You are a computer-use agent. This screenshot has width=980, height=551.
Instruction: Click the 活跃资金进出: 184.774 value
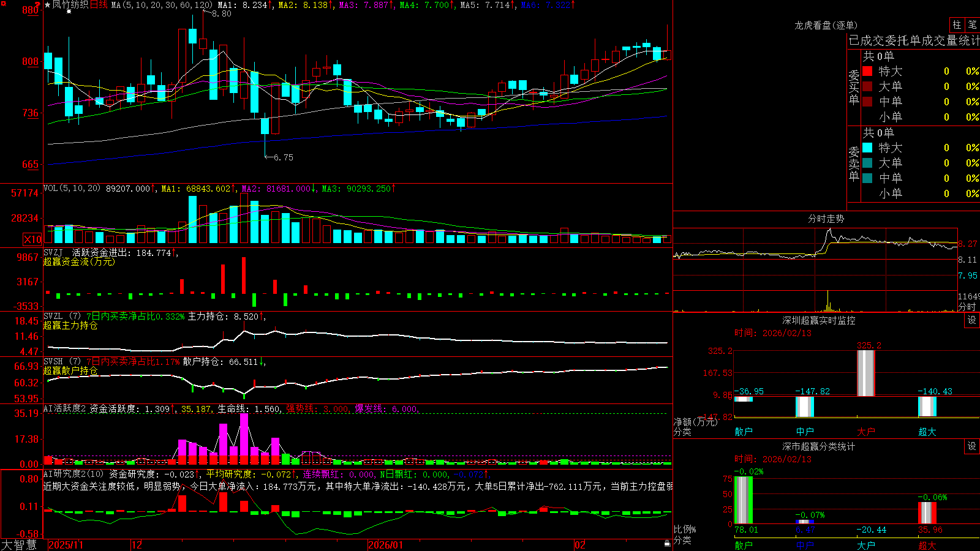point(125,252)
